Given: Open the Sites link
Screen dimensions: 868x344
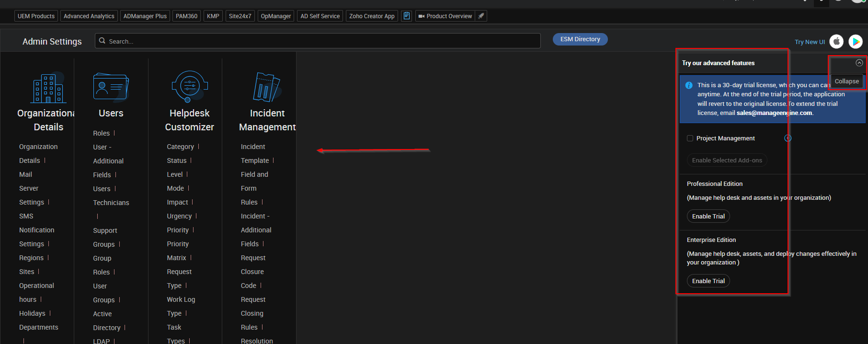Looking at the screenshot, I should (x=27, y=272).
